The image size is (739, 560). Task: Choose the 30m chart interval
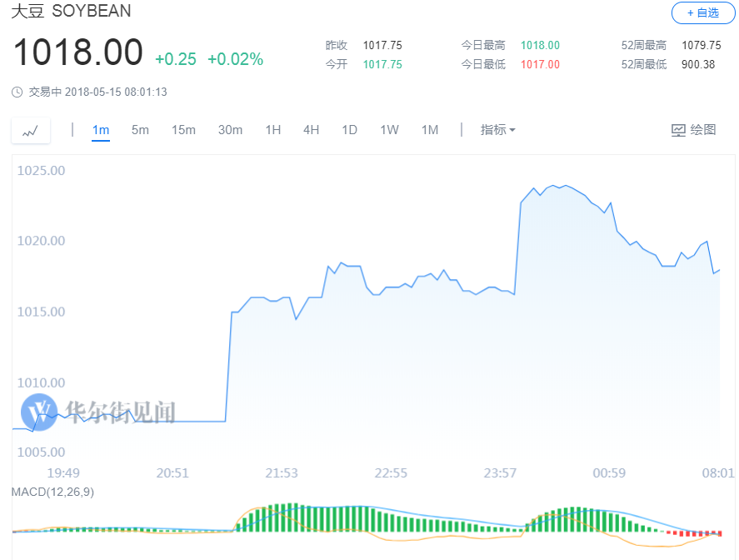tap(230, 130)
